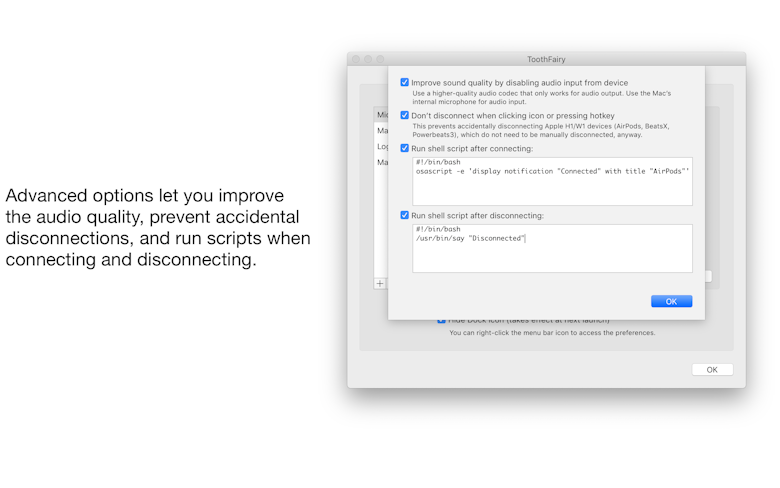
Task: Toggle the Hide Dock icon checkbox
Action: point(441,320)
